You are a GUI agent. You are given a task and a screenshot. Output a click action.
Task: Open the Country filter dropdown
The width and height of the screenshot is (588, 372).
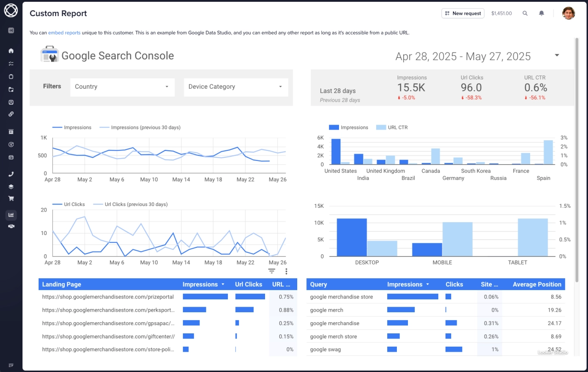[x=122, y=86]
